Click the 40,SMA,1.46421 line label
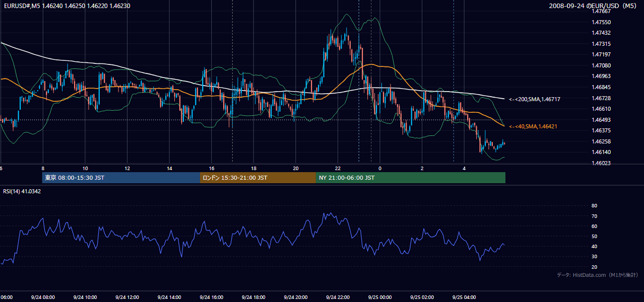Viewport: 644px width, 302px height. coord(533,126)
